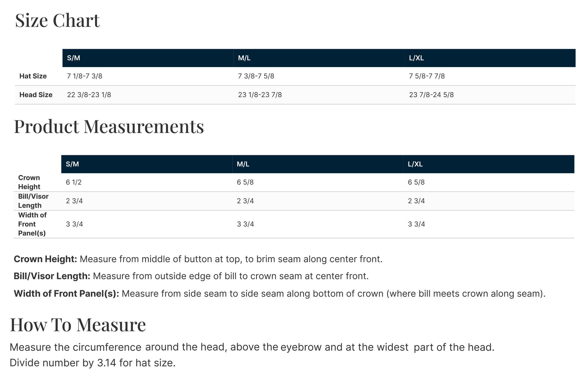Select L/XL column header in Size Chart table
588x377 pixels.
tap(416, 58)
